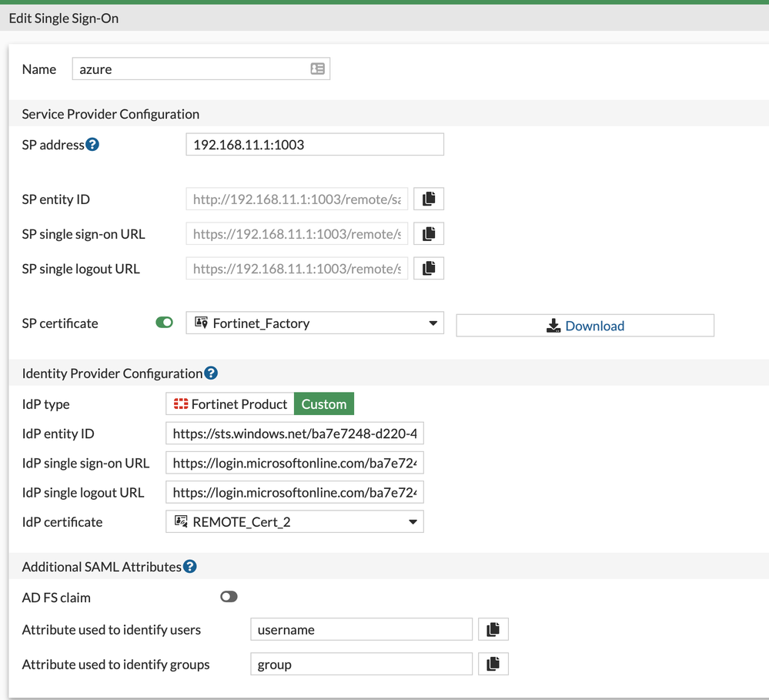Click the IdP entity ID field
The height and width of the screenshot is (700, 769).
[x=295, y=434]
